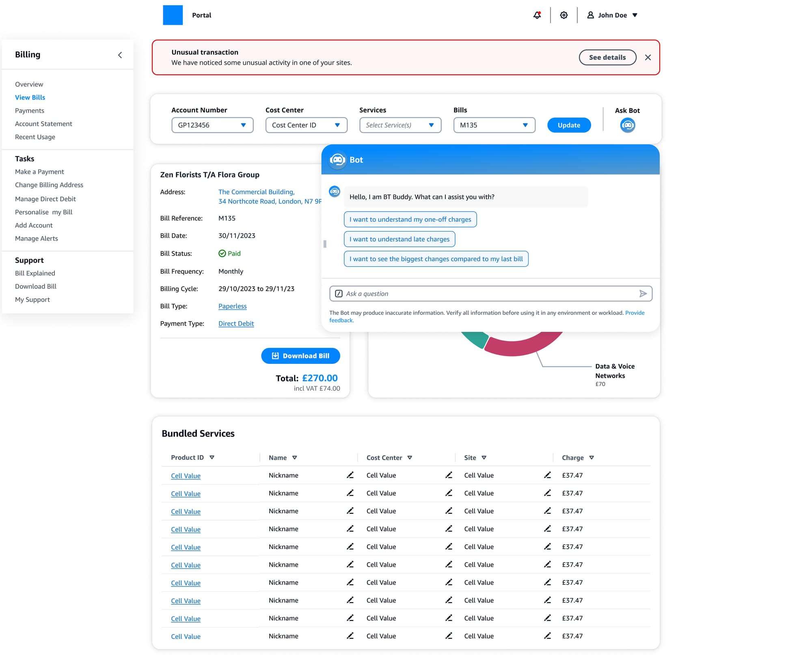Click the notification bell icon
812x668 pixels.
(537, 15)
